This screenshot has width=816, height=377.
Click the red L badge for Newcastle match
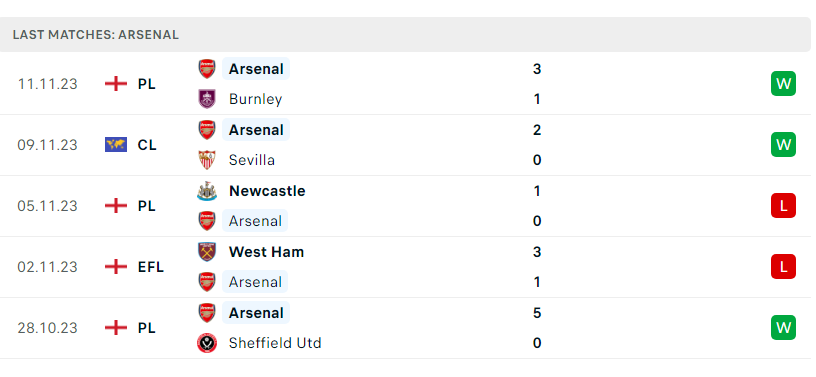(x=783, y=206)
